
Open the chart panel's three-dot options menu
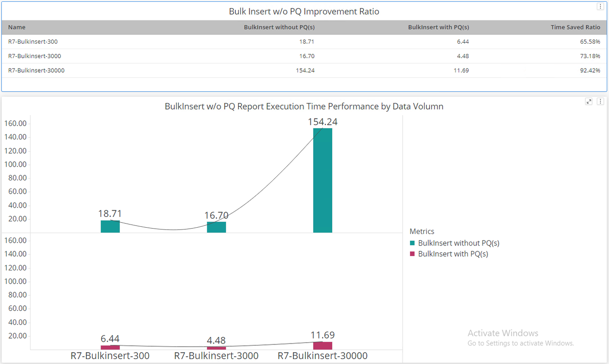(x=600, y=102)
